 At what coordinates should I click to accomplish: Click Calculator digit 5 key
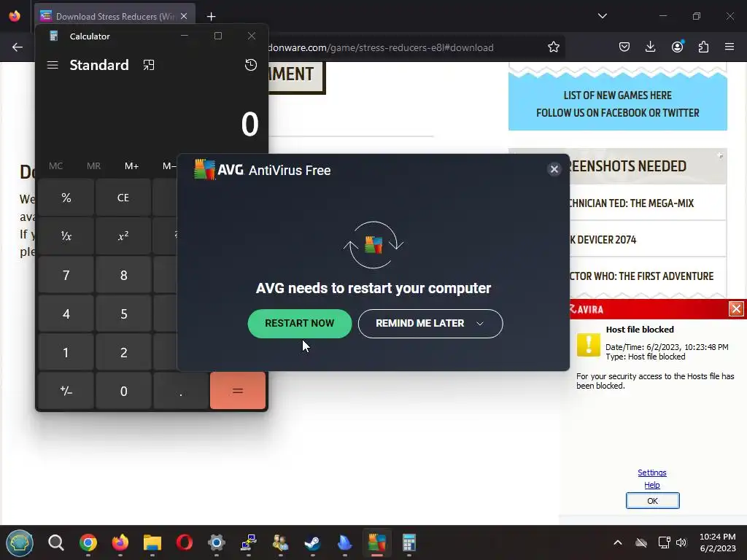[123, 314]
